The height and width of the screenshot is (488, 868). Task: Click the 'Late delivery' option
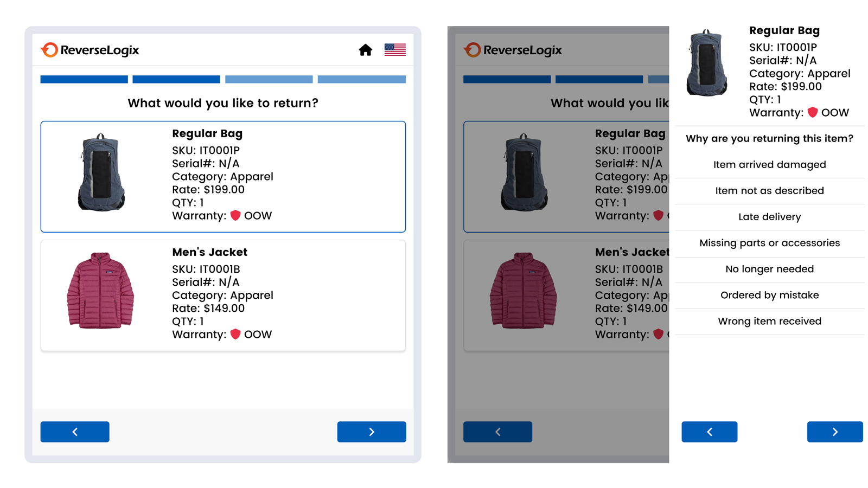coord(769,217)
